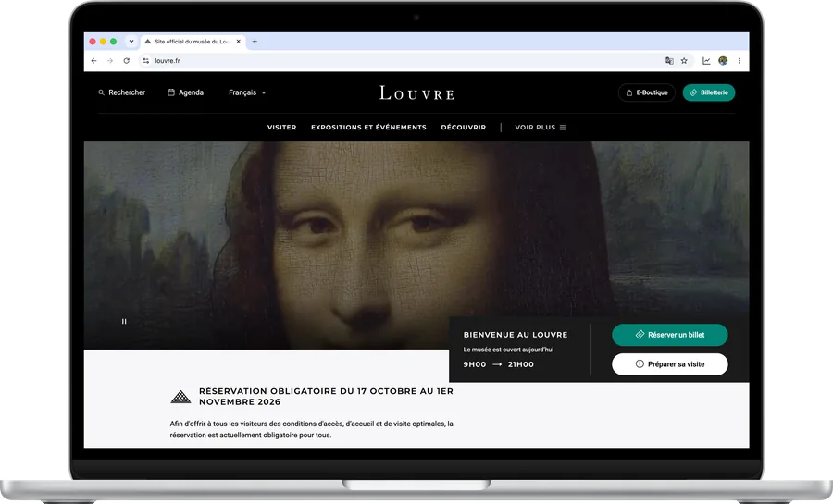Expand the Voir Plus menu
The height and width of the screenshot is (504, 833).
pos(541,128)
